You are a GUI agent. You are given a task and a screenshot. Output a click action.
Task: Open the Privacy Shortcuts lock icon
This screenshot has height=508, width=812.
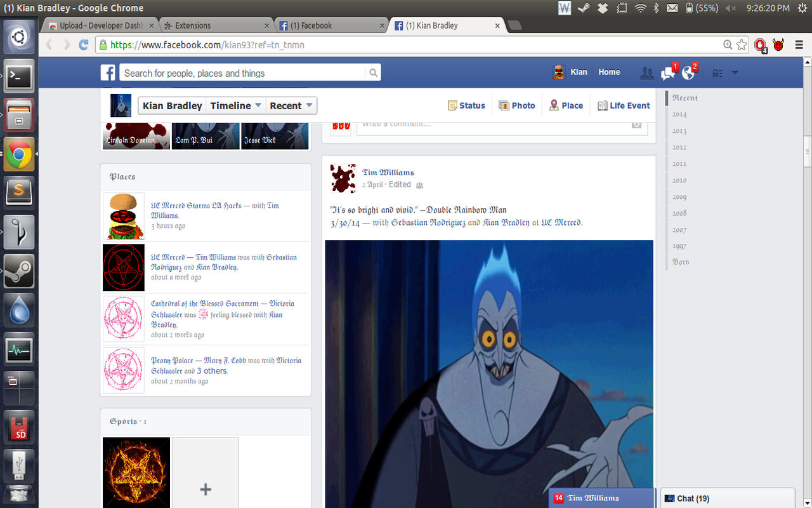tap(717, 73)
